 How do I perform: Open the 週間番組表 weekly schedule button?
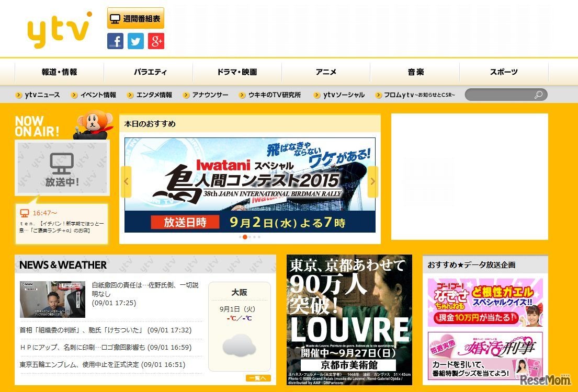point(135,18)
